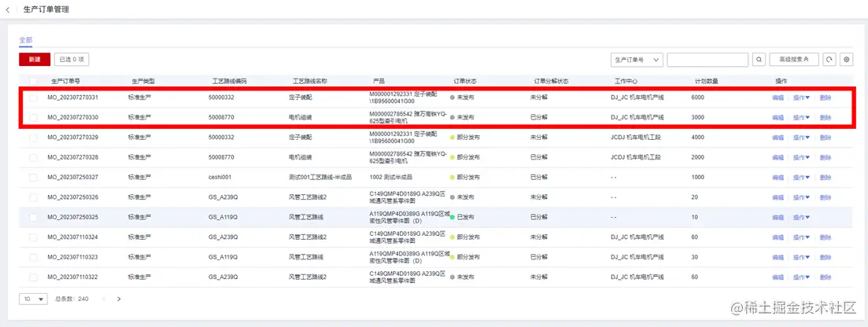The height and width of the screenshot is (327, 868).
Task: Click the 新建 button
Action: point(35,59)
